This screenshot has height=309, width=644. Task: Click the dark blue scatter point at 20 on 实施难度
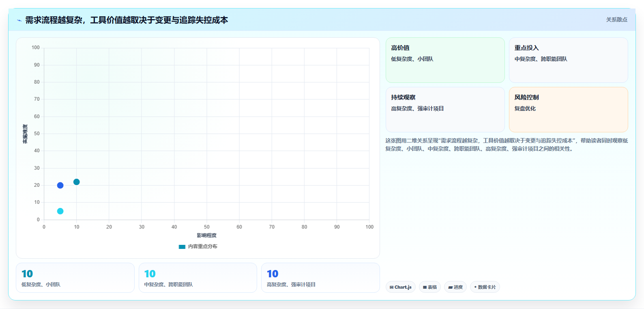[x=60, y=185]
